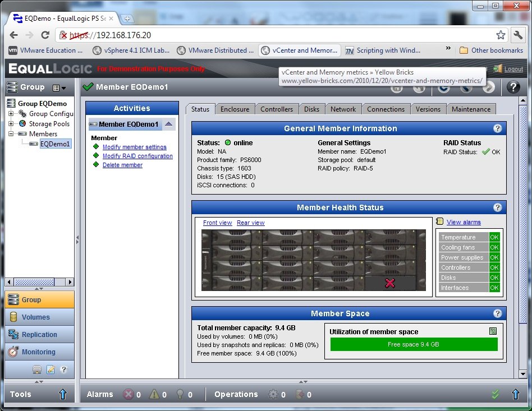Image resolution: width=532 pixels, height=411 pixels.
Task: Click browser Reload button
Action: pos(45,35)
